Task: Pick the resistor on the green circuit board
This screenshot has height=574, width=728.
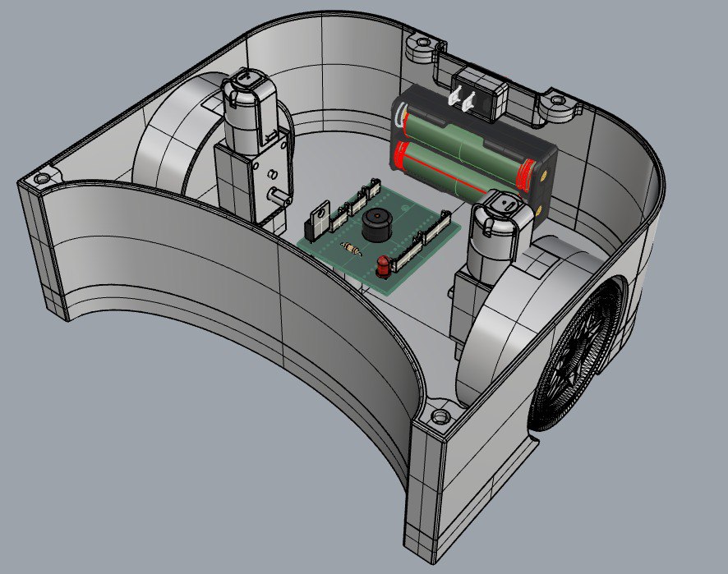Action: coord(352,249)
